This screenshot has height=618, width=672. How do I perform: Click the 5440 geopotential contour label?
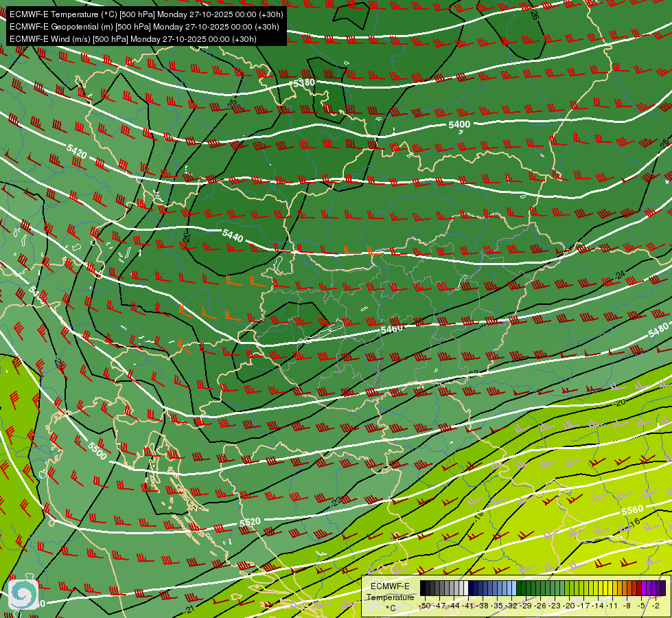point(233,235)
